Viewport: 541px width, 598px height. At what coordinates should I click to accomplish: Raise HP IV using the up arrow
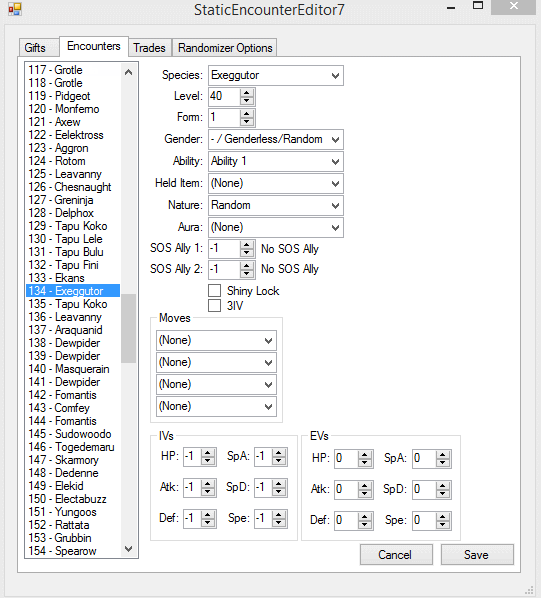[x=208, y=453]
